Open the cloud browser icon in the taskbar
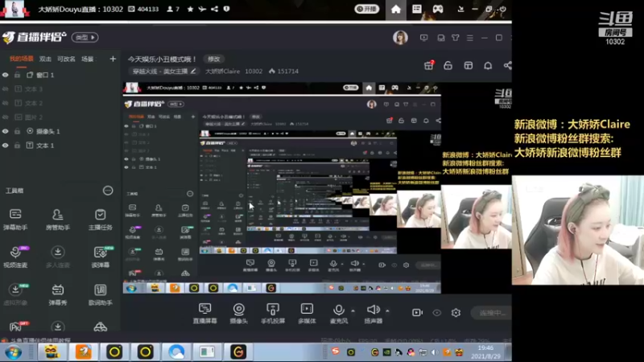644x362 pixels. [176, 352]
